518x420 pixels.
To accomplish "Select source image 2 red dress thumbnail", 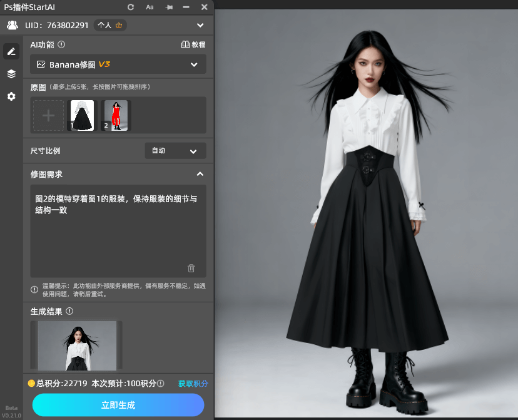I will [x=116, y=115].
